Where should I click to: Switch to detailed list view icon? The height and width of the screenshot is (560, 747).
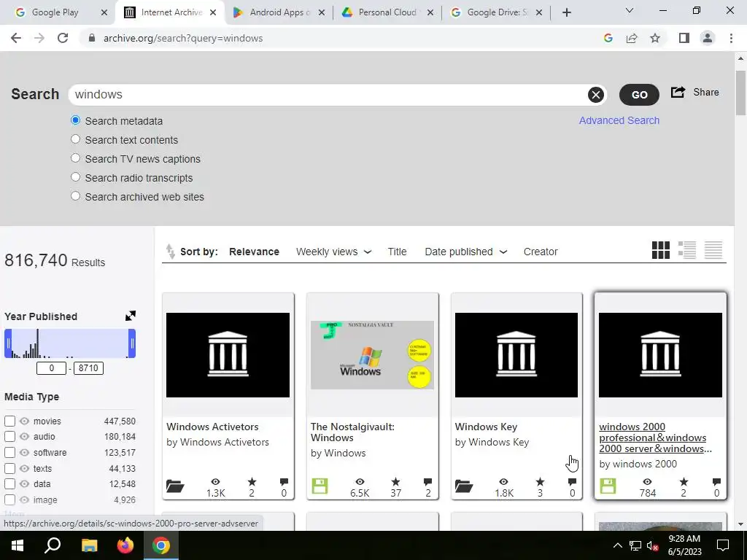pyautogui.click(x=687, y=250)
